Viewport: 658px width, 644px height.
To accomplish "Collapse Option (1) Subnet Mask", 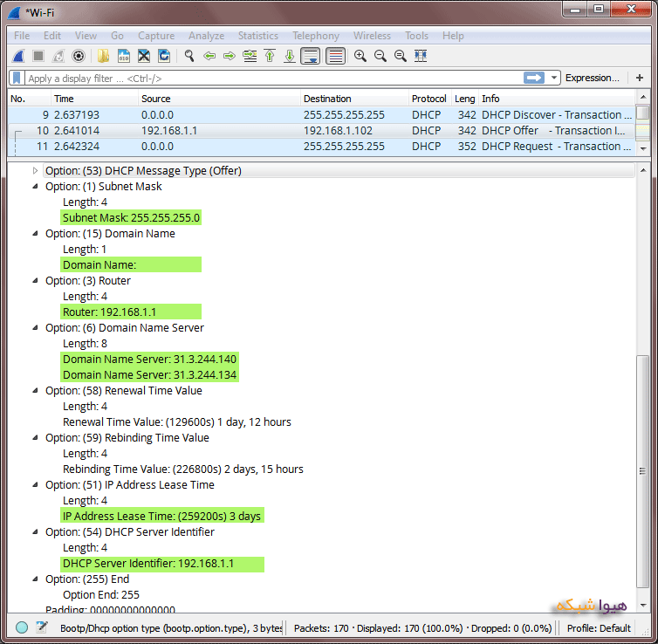I will pyautogui.click(x=35, y=186).
